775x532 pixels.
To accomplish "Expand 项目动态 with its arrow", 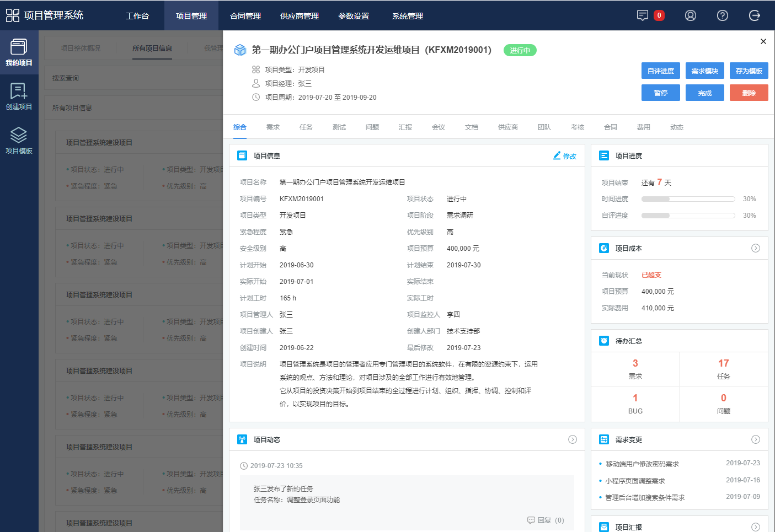I will pos(573,439).
